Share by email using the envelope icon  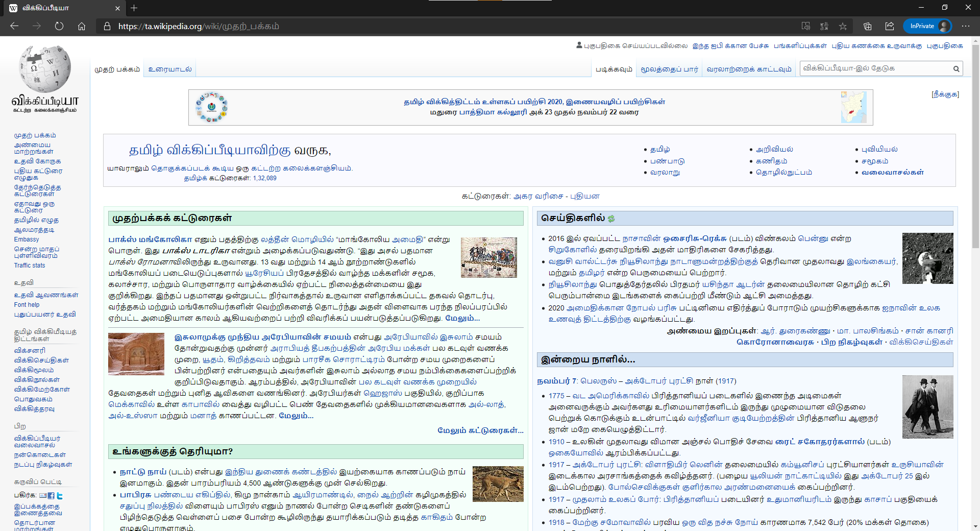point(43,495)
